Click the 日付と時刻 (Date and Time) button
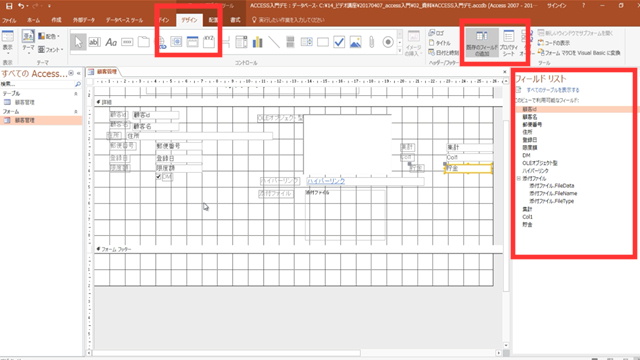 (444, 53)
